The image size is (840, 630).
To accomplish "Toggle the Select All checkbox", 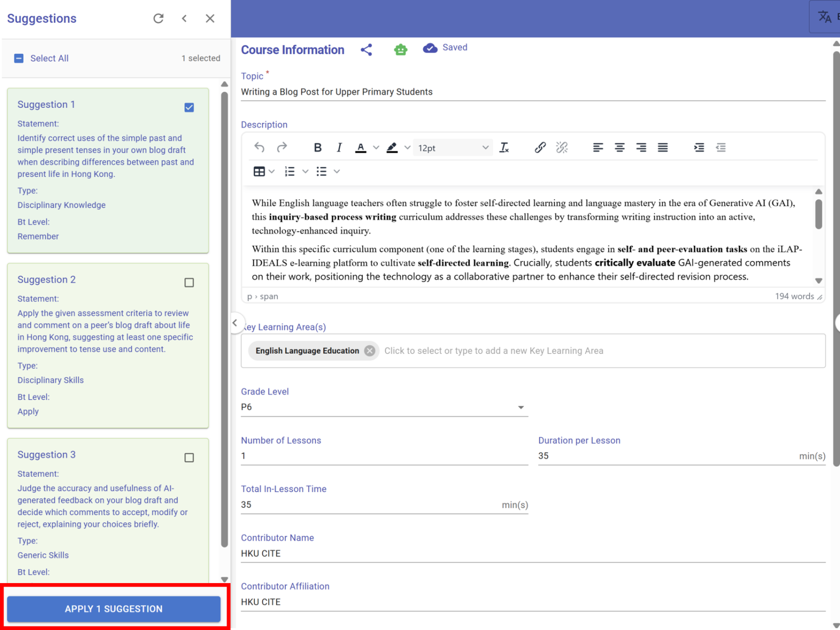I will [19, 58].
